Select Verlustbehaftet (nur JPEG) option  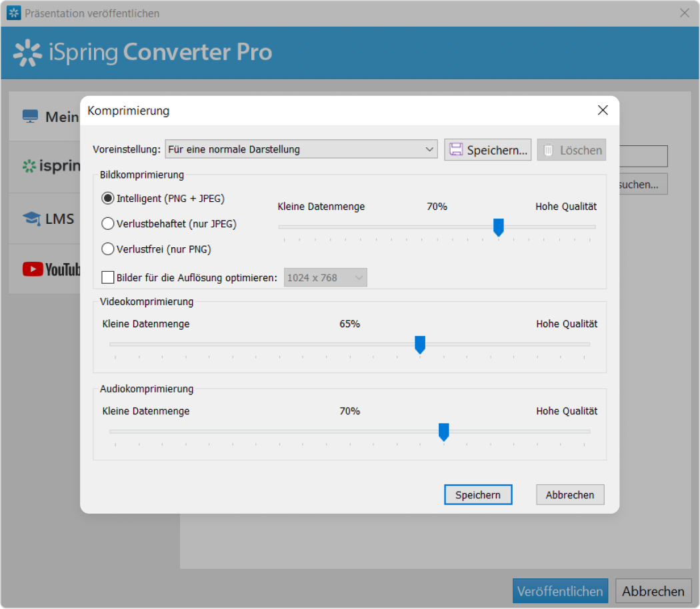point(169,223)
